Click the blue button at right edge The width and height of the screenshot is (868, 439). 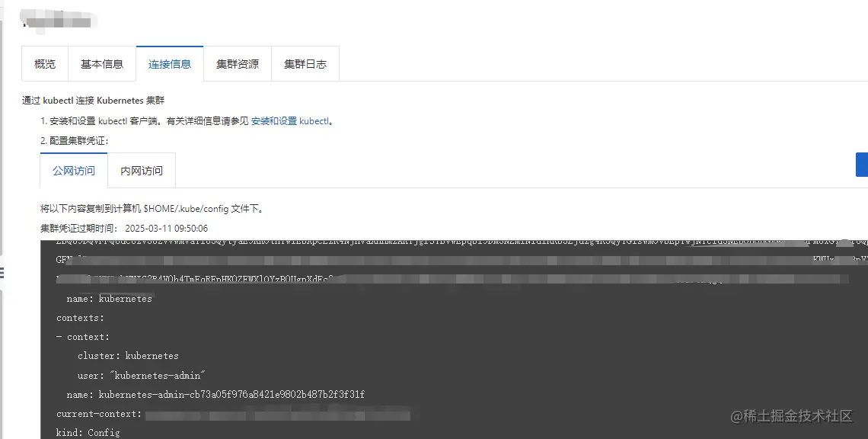click(862, 165)
